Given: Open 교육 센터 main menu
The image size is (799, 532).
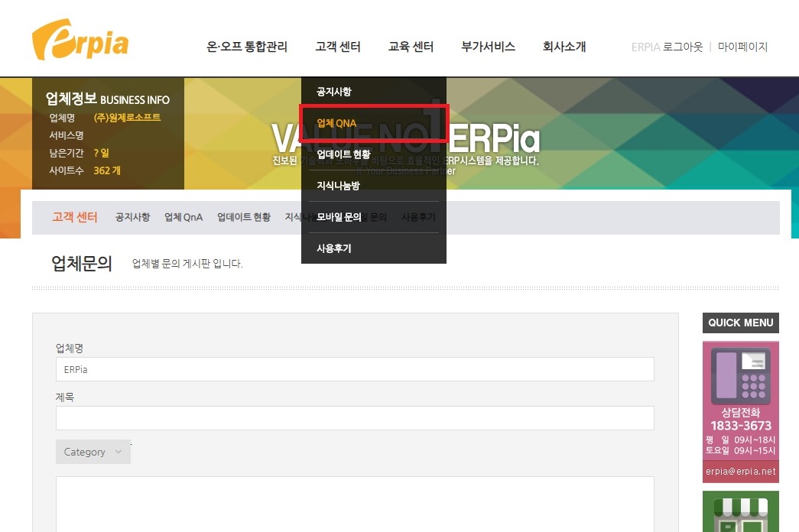Looking at the screenshot, I should (x=411, y=47).
